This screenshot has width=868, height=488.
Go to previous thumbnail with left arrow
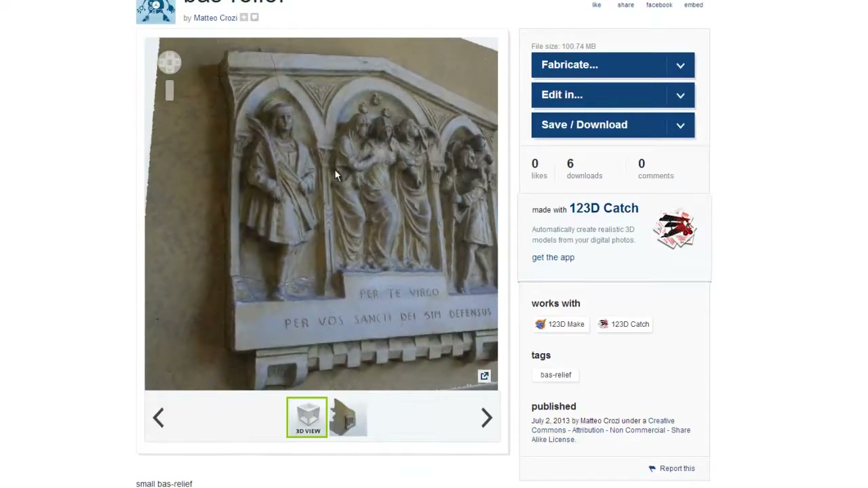click(158, 418)
